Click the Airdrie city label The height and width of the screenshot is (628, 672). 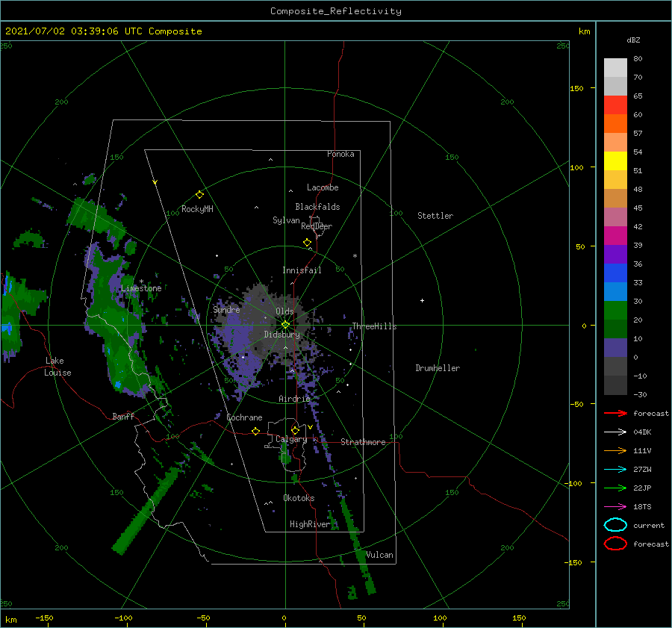[x=294, y=399]
